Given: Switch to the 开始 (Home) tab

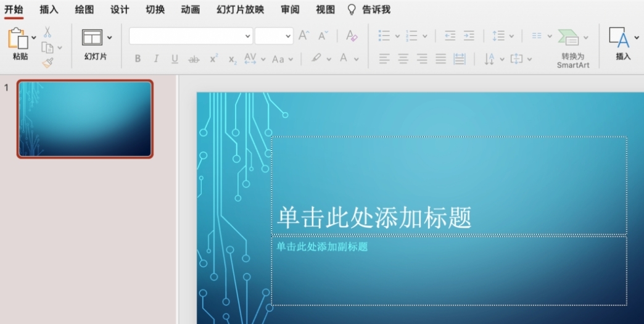Looking at the screenshot, I should coord(14,9).
